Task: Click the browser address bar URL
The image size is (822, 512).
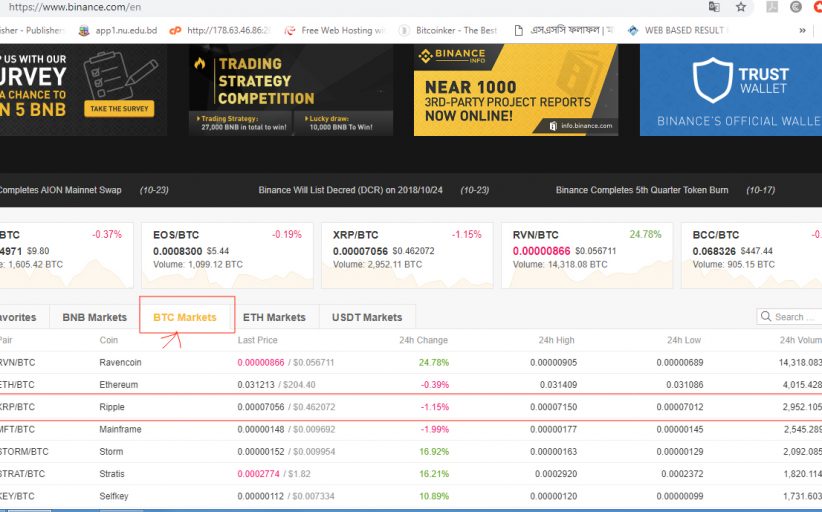Action: (x=300, y=7)
